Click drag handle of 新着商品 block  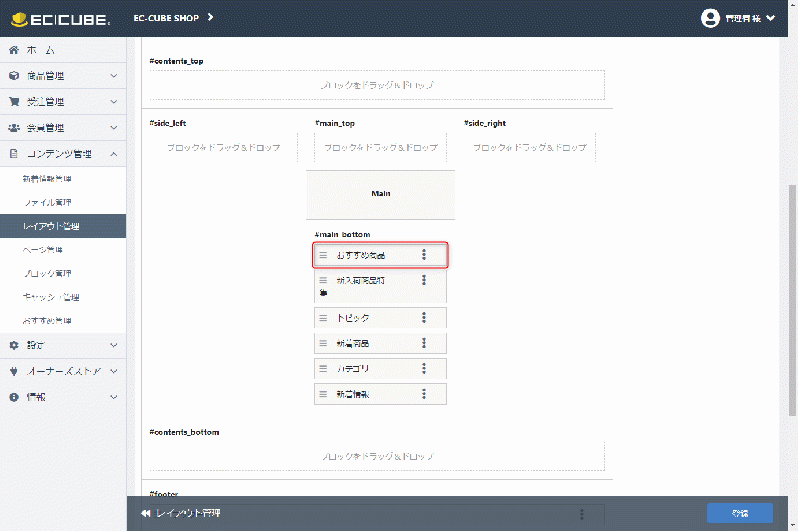323,343
